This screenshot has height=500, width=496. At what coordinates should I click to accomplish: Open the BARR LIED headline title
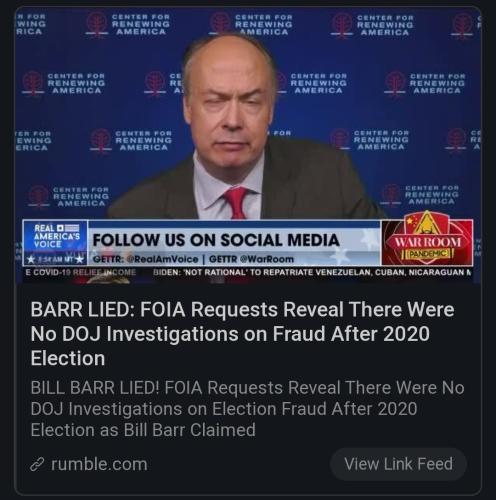[x=242, y=334]
